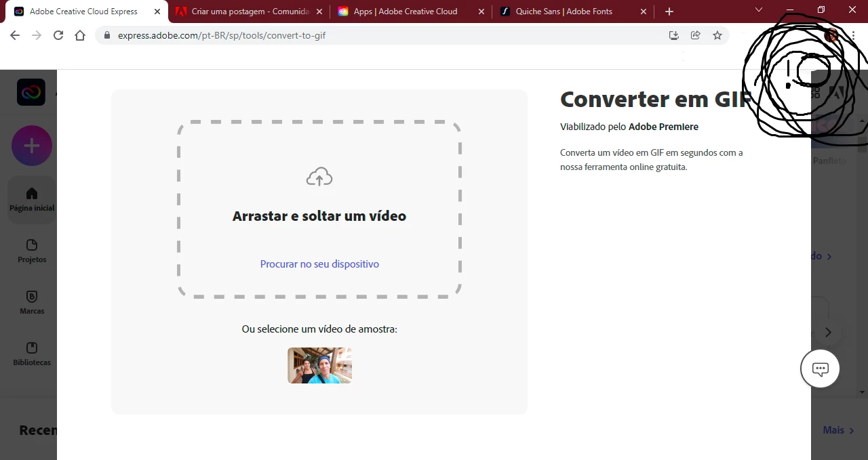This screenshot has width=868, height=460.
Task: Go back to previous page
Action: pos(15,35)
